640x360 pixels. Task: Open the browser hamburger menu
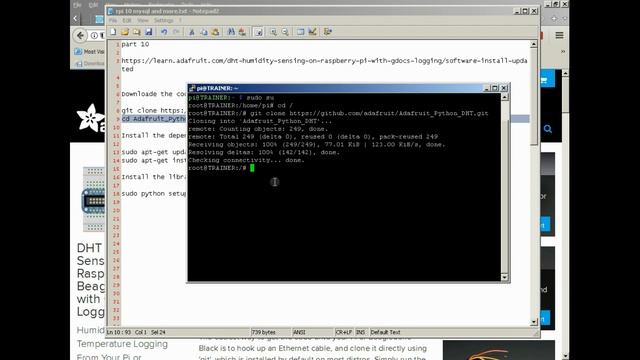coord(559,36)
